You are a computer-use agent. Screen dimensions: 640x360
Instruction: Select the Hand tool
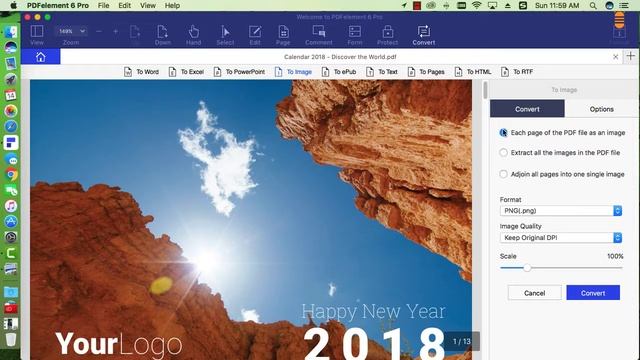pos(193,35)
